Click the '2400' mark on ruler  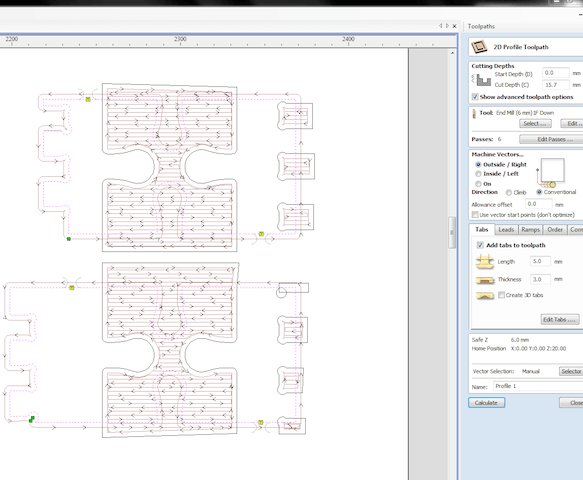pyautogui.click(x=348, y=39)
